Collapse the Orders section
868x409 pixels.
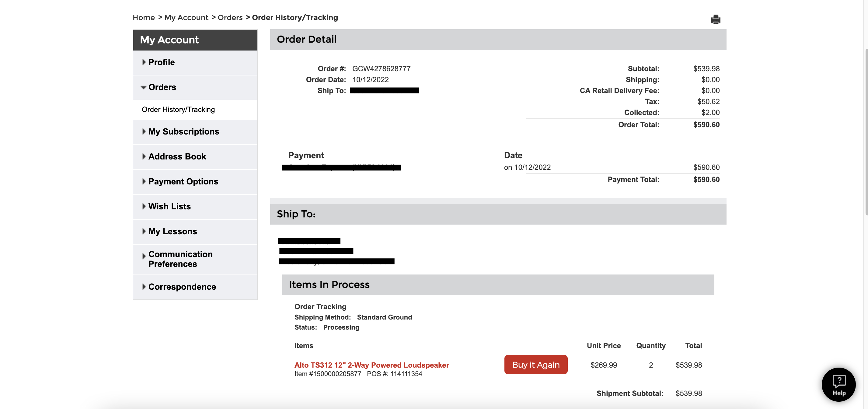click(162, 87)
